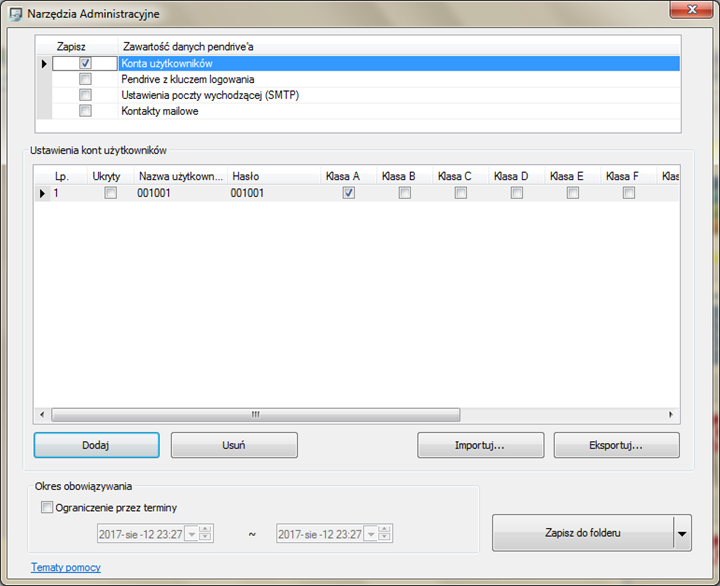Click the row selector arrow for user row 1

42,193
